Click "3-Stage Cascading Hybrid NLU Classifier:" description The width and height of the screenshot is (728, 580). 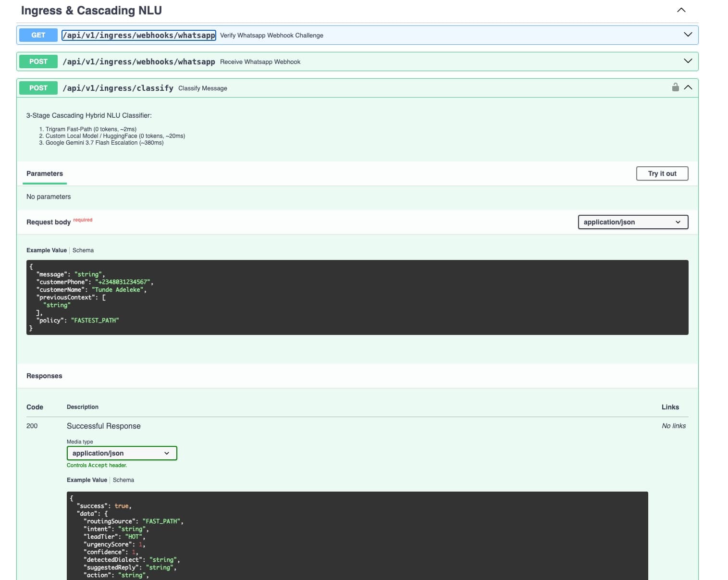tap(89, 115)
